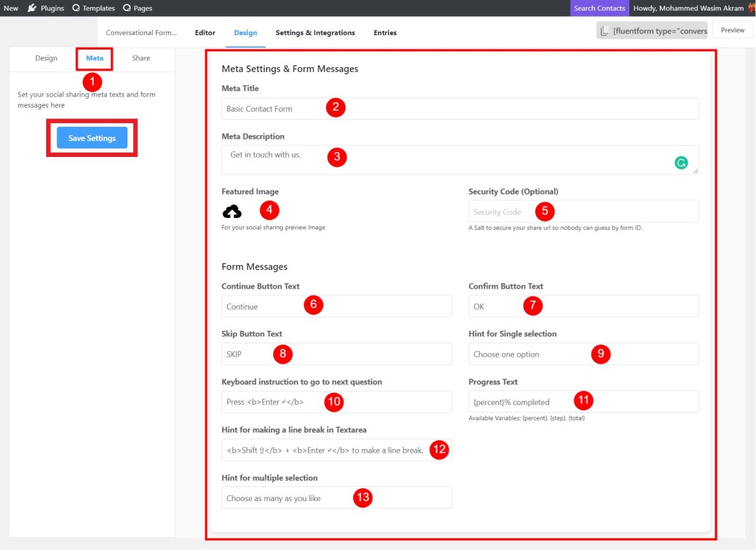Click Search Contacts in the admin bar
The image size is (756, 550).
[599, 8]
